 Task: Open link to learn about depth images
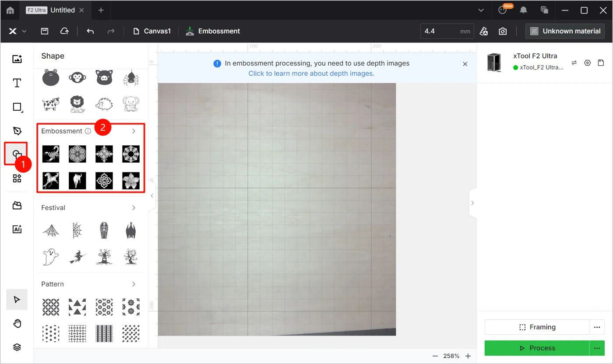pos(311,73)
